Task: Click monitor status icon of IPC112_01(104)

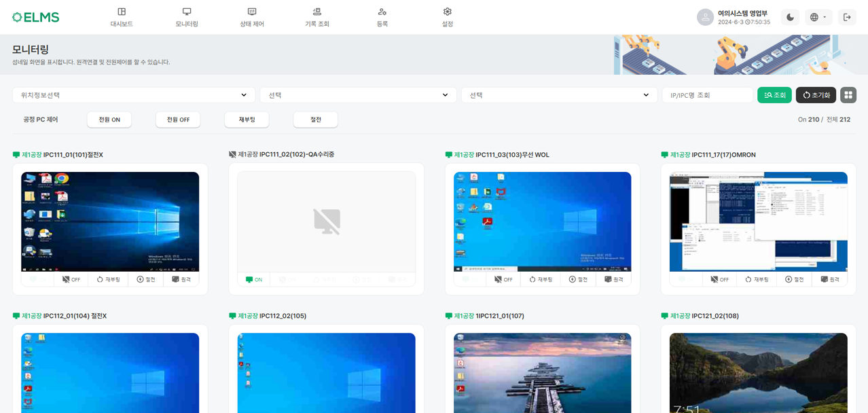Action: pos(16,316)
